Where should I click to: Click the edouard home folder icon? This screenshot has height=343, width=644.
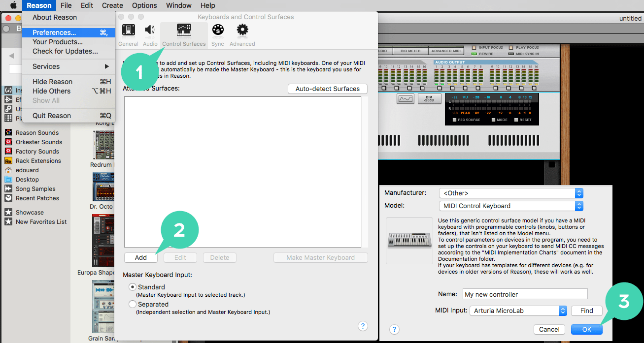pos(8,170)
